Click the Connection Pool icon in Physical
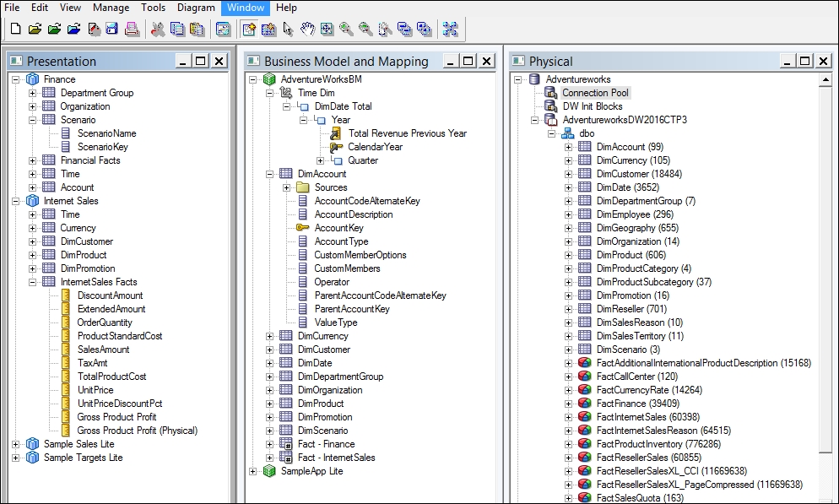 click(x=550, y=93)
